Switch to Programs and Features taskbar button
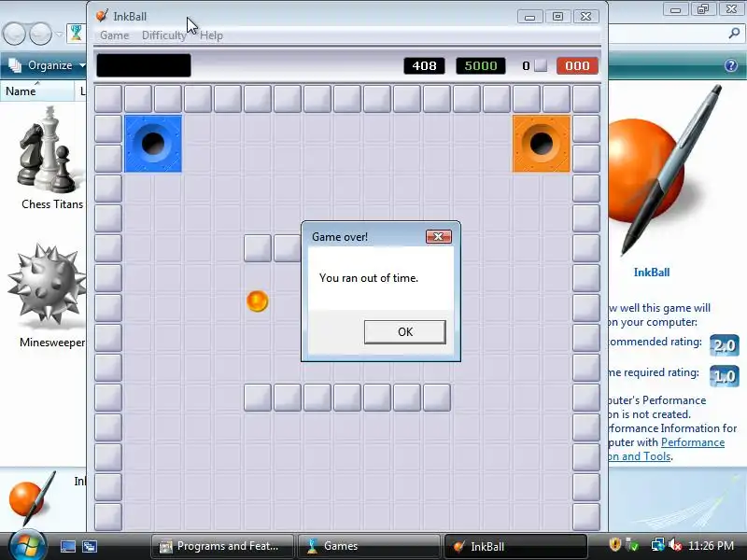The height and width of the screenshot is (560, 747). tap(222, 546)
